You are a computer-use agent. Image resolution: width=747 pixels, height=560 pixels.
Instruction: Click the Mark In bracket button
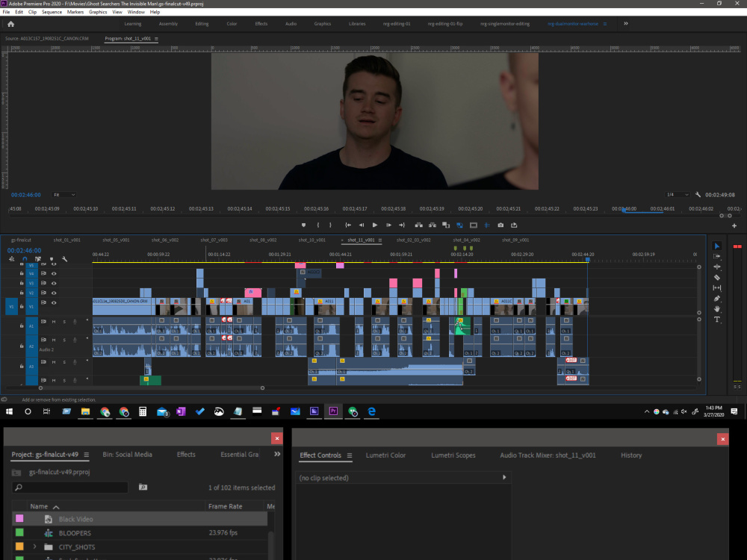(317, 225)
